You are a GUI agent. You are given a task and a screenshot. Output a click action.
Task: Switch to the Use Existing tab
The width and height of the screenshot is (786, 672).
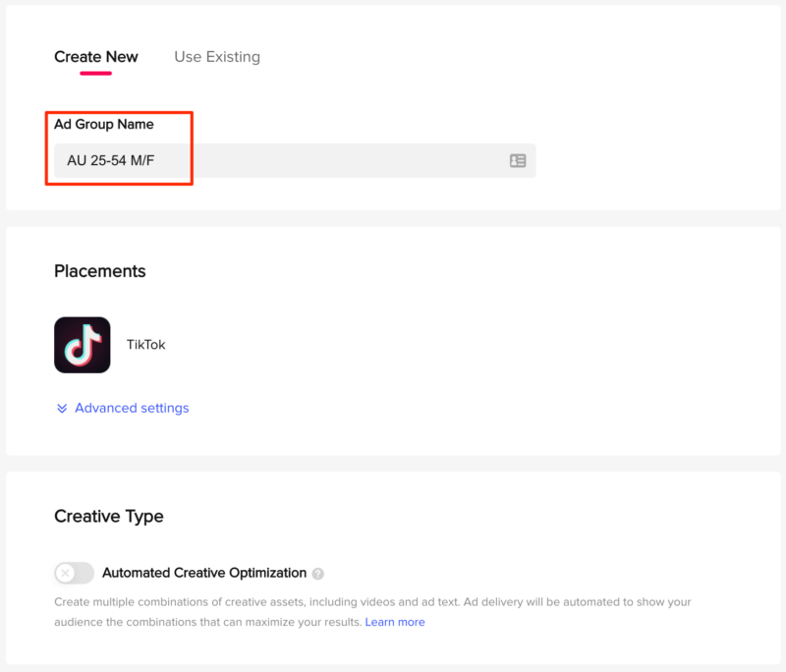(x=217, y=57)
